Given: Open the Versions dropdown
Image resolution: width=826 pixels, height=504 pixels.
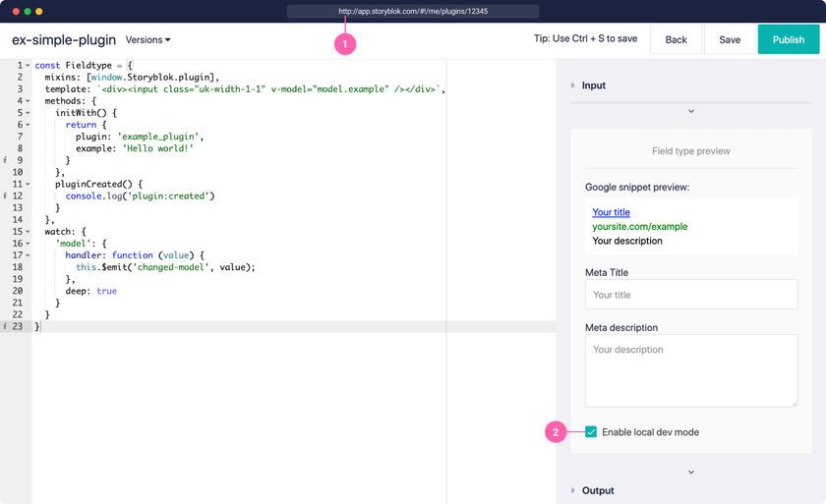Looking at the screenshot, I should pyautogui.click(x=147, y=40).
